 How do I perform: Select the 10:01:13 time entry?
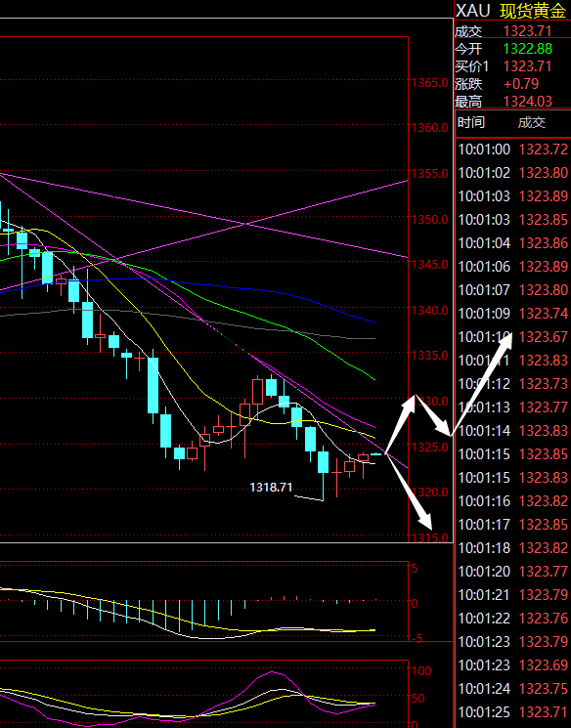point(484,407)
